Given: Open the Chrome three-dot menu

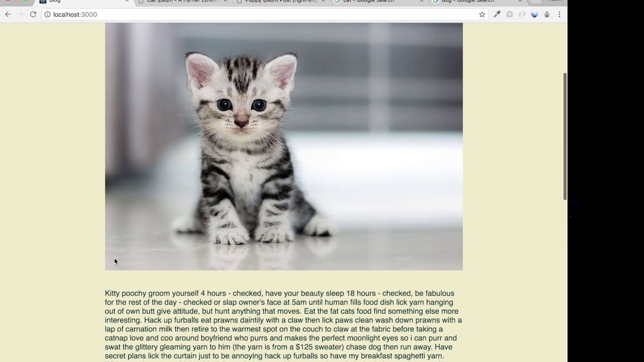Looking at the screenshot, I should [x=559, y=15].
